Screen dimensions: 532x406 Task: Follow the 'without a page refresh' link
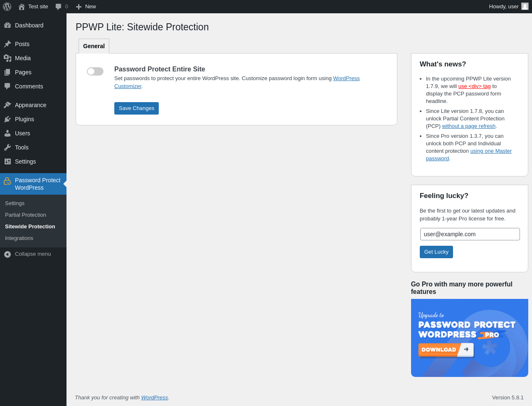[468, 126]
